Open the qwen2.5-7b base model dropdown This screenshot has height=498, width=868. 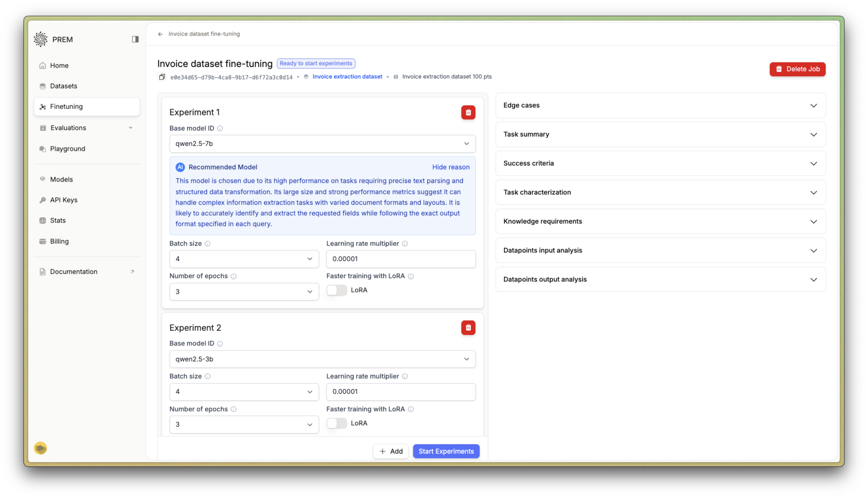322,144
